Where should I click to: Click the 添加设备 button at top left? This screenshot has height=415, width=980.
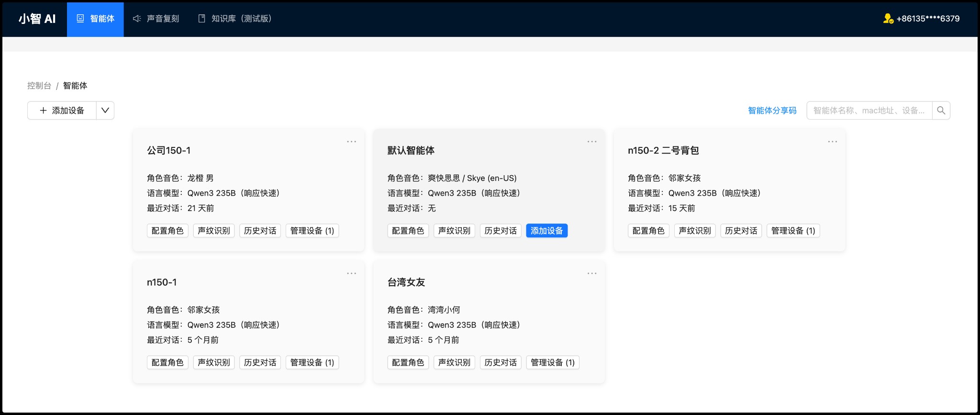[62, 111]
